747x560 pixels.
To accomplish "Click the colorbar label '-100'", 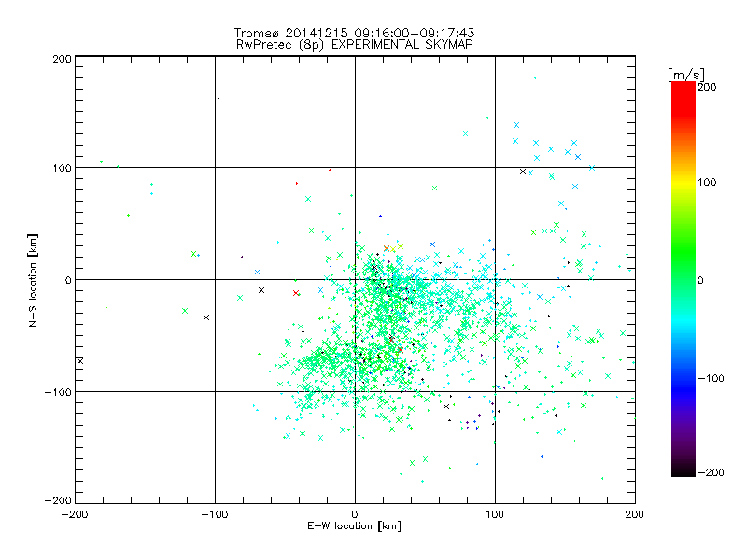I will coord(711,379).
